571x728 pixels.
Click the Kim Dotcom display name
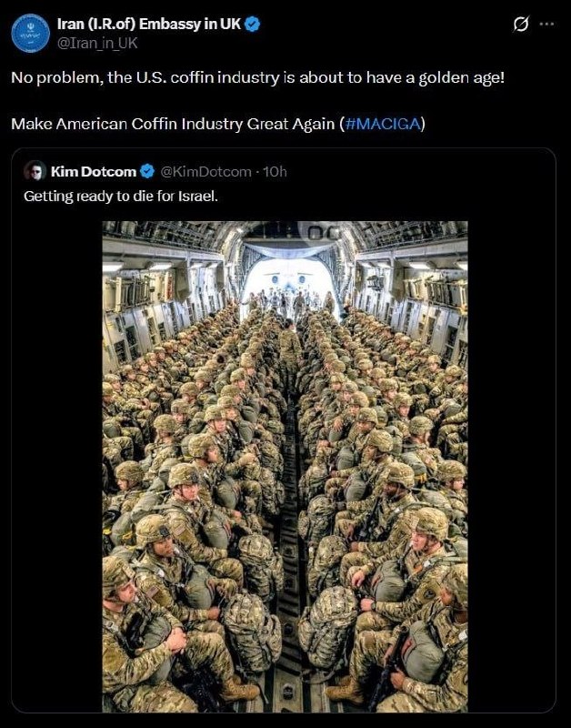point(94,171)
